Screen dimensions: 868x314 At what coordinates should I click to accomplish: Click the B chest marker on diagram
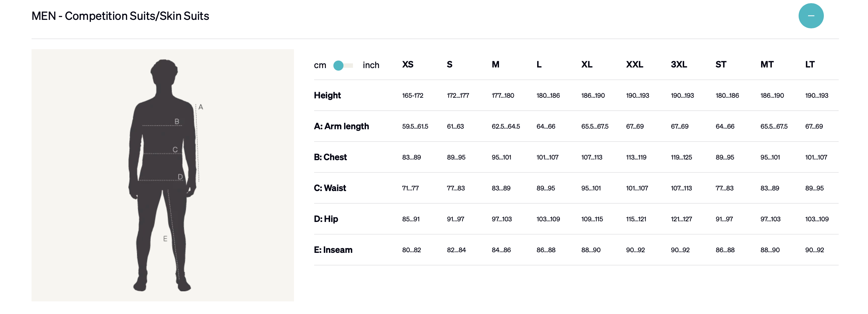[177, 121]
